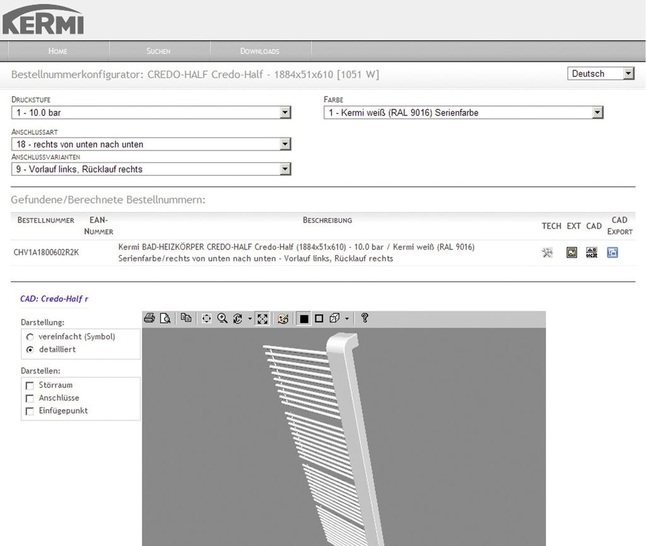Viewport: 646px width, 546px height.
Task: Go to the Home menu item
Action: 58,51
